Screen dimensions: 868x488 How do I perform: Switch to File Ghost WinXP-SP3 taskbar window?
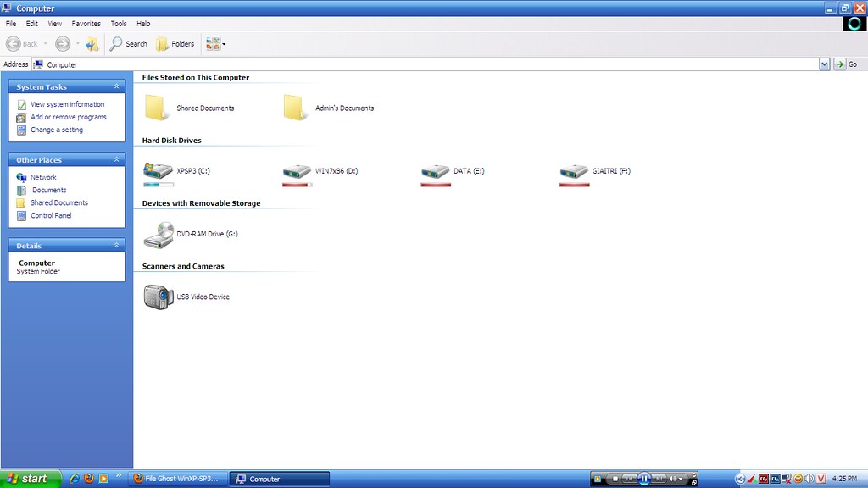tap(178, 479)
